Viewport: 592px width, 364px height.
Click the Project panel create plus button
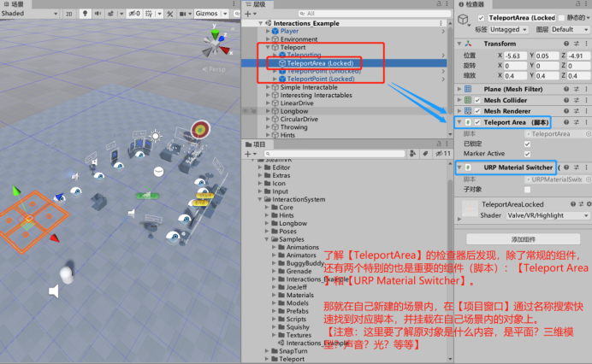coord(248,154)
